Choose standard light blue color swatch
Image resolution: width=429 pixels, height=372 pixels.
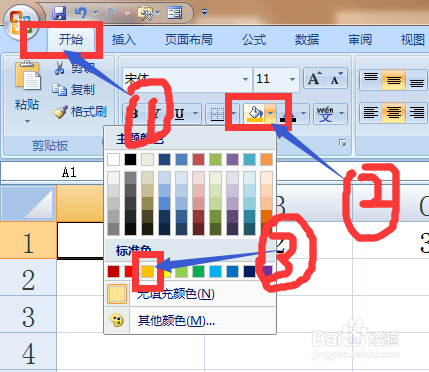click(x=215, y=271)
